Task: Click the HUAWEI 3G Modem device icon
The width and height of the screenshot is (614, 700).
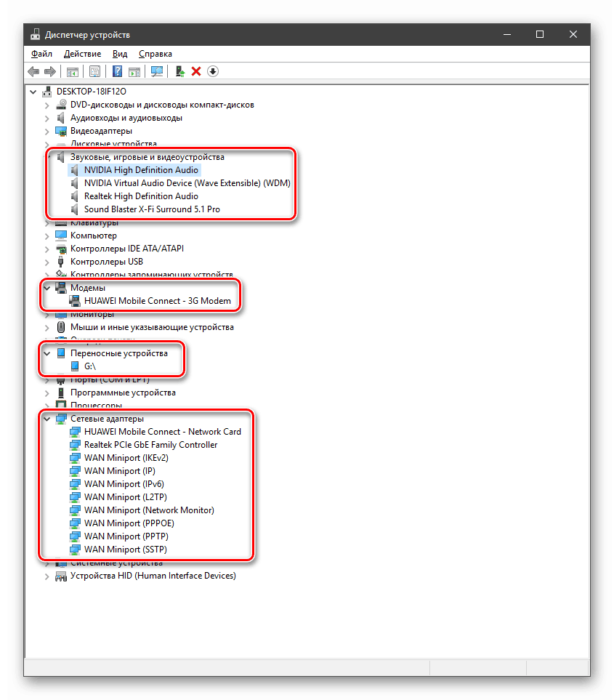Action: tap(75, 301)
